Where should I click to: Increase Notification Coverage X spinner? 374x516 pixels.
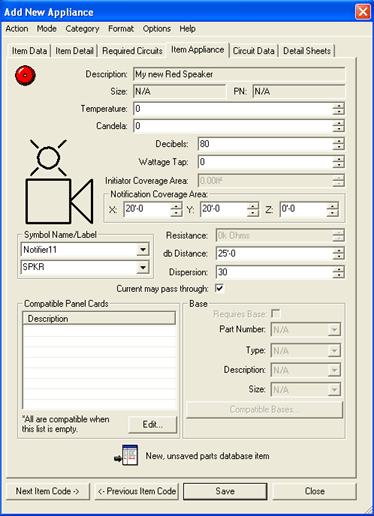tap(176, 206)
